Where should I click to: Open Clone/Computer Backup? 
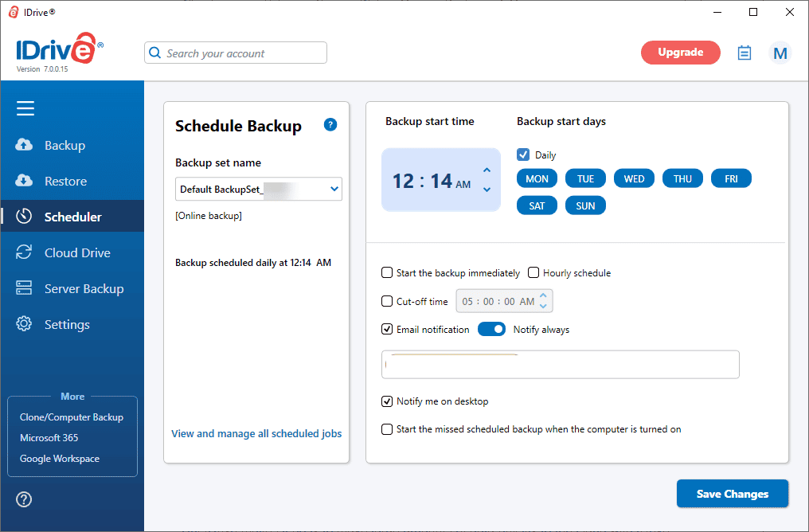point(72,417)
